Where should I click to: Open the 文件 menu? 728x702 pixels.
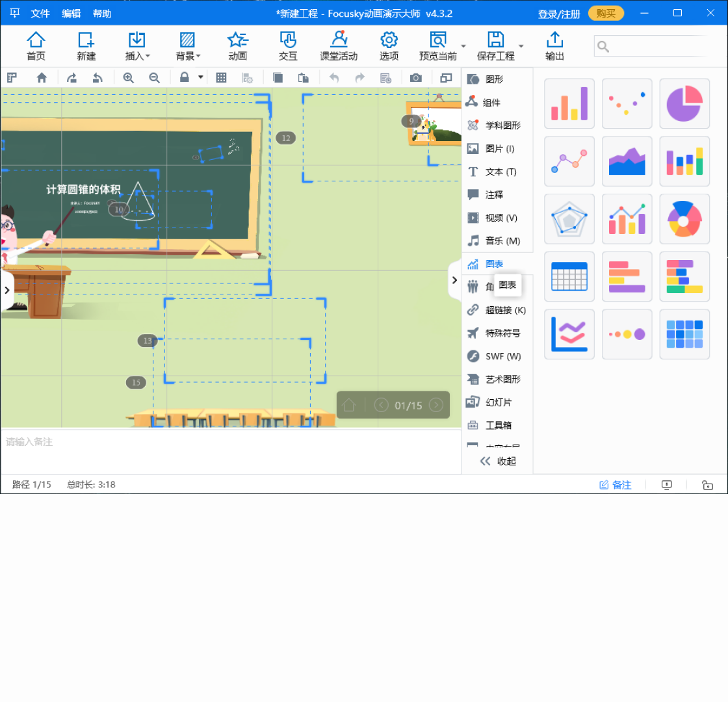pyautogui.click(x=40, y=14)
